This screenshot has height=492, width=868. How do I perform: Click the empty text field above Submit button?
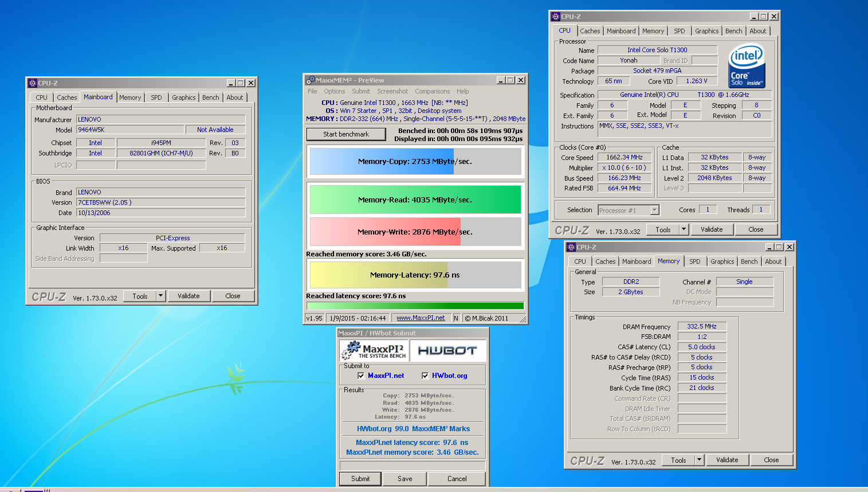coord(413,466)
